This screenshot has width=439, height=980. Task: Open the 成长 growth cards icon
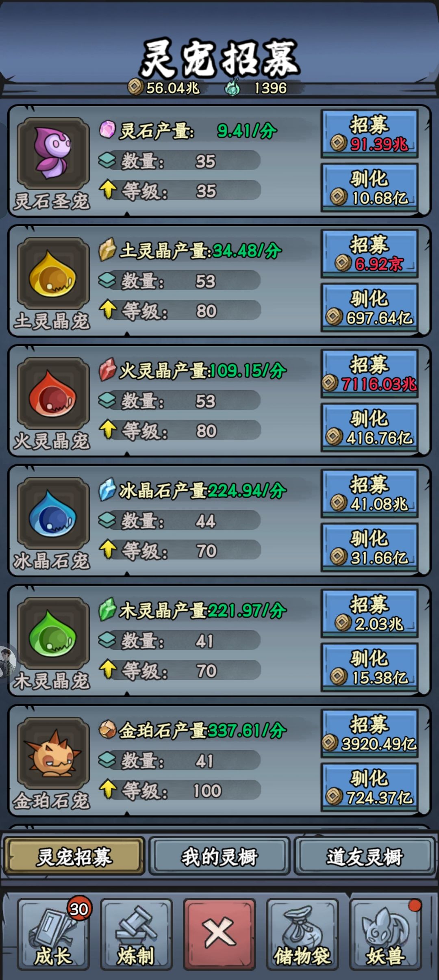coord(53,934)
